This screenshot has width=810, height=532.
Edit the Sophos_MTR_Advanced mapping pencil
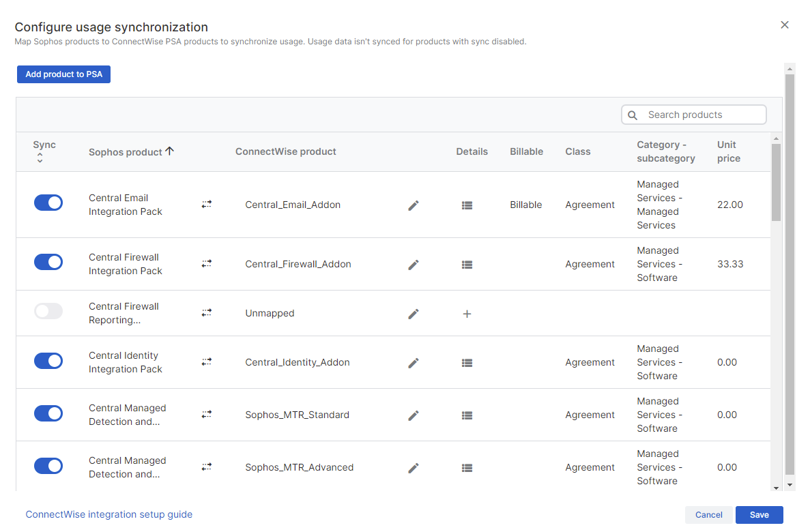[414, 468]
